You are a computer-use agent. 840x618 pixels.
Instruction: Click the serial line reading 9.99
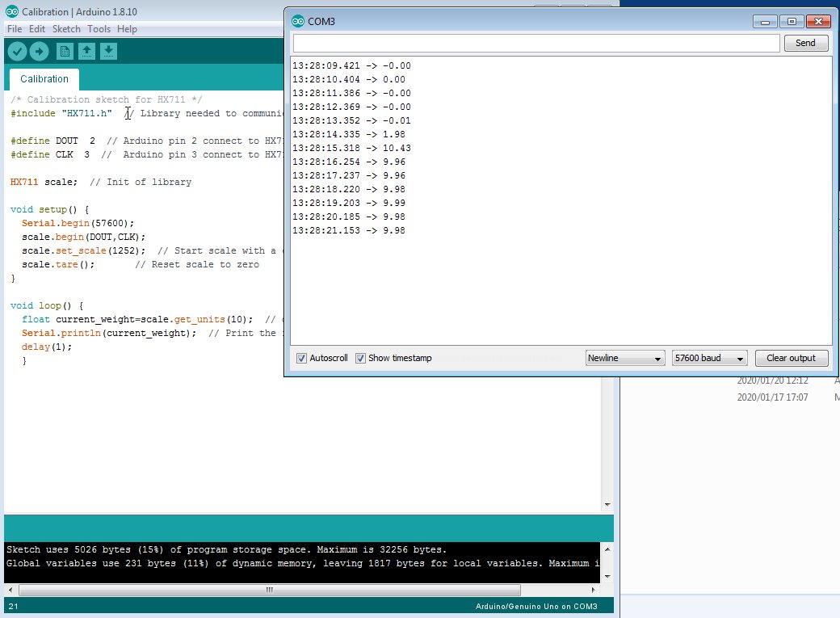coord(349,203)
